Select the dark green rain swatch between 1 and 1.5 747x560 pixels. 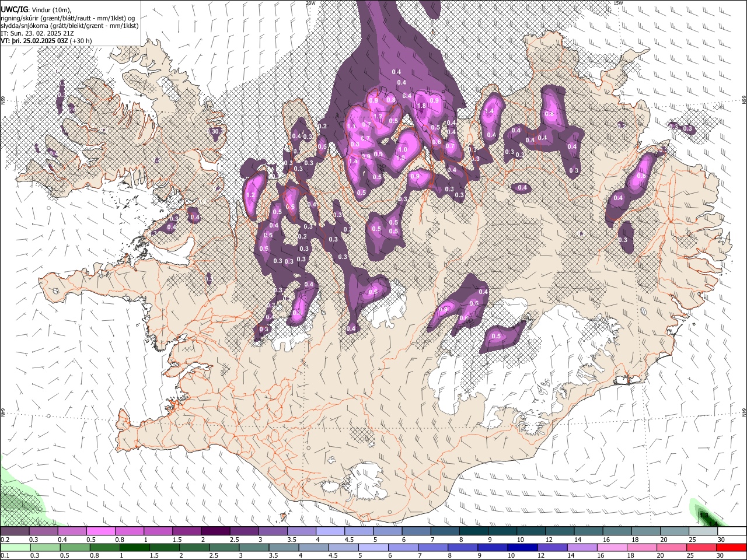pyautogui.click(x=135, y=548)
